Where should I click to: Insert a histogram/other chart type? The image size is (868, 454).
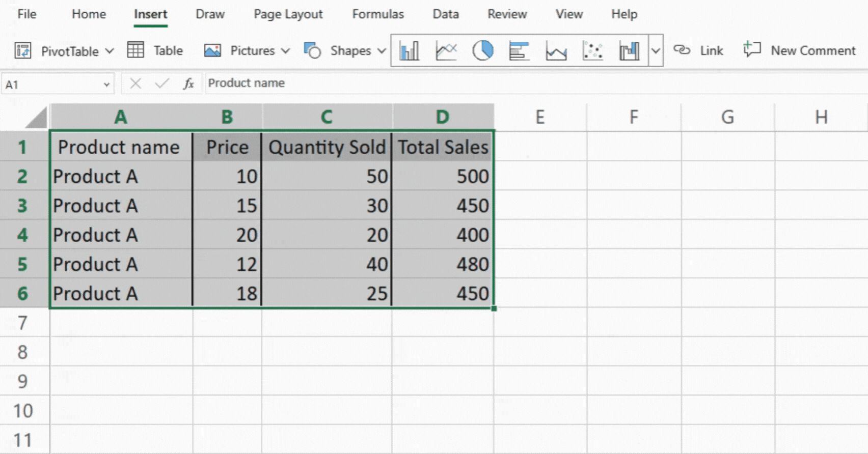click(629, 50)
